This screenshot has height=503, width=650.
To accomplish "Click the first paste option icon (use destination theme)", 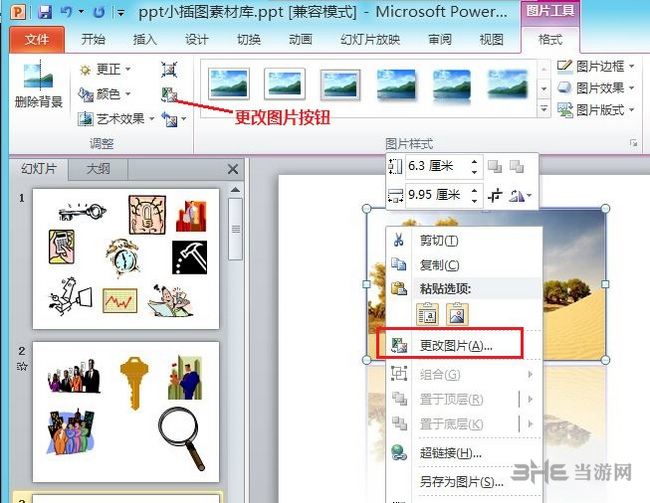I will coord(427,314).
